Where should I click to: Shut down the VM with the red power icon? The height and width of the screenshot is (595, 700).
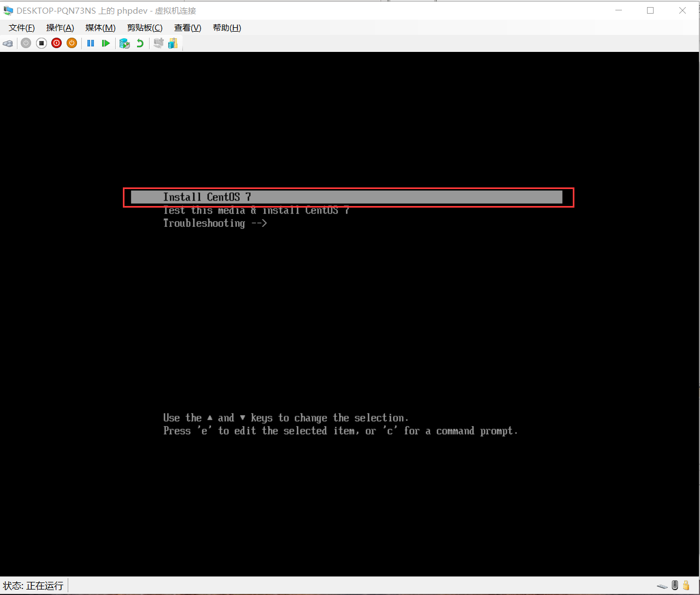[57, 43]
